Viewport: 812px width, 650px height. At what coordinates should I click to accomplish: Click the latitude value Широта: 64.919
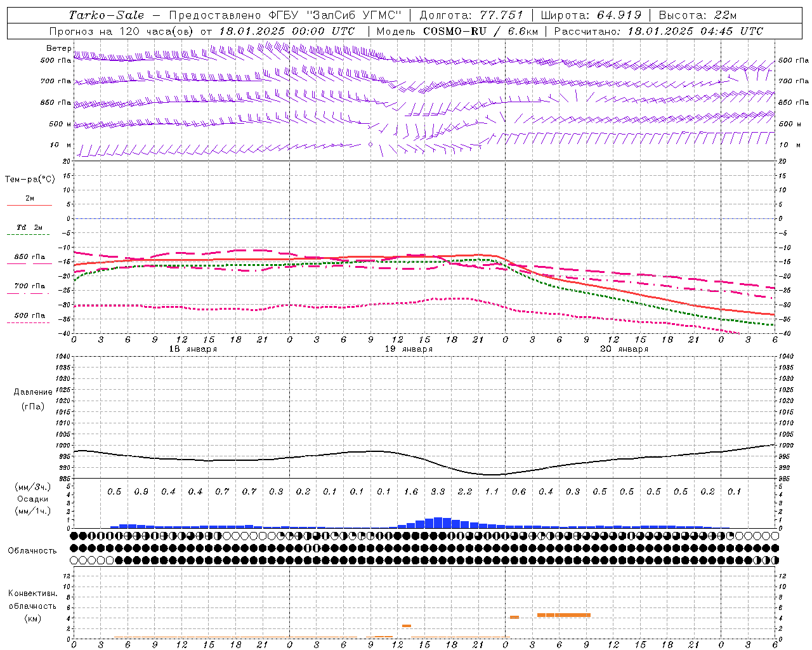pyautogui.click(x=591, y=15)
